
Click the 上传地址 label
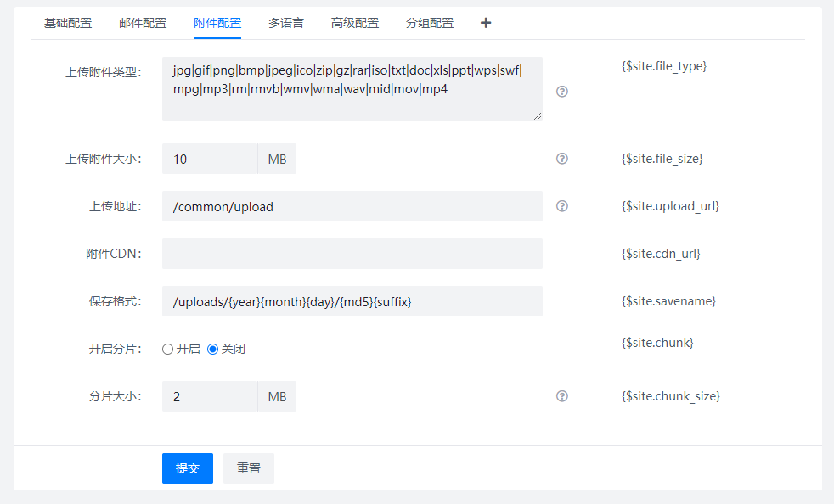coord(115,206)
